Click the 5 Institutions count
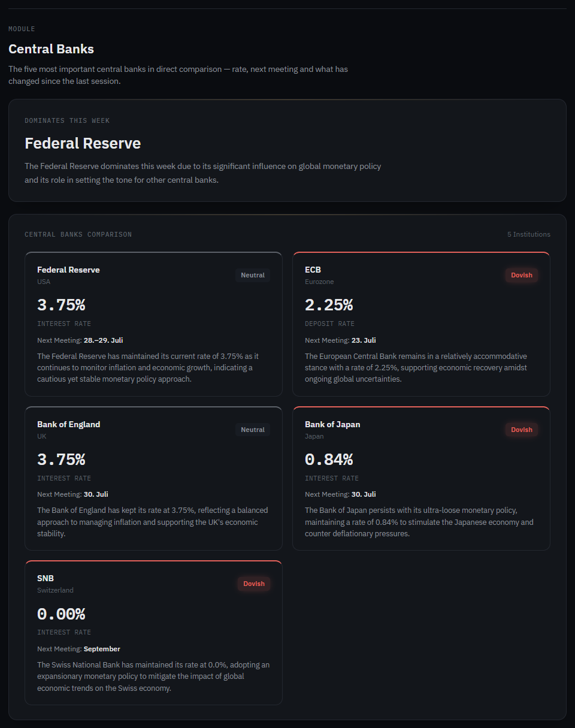The height and width of the screenshot is (728, 575). coord(529,234)
